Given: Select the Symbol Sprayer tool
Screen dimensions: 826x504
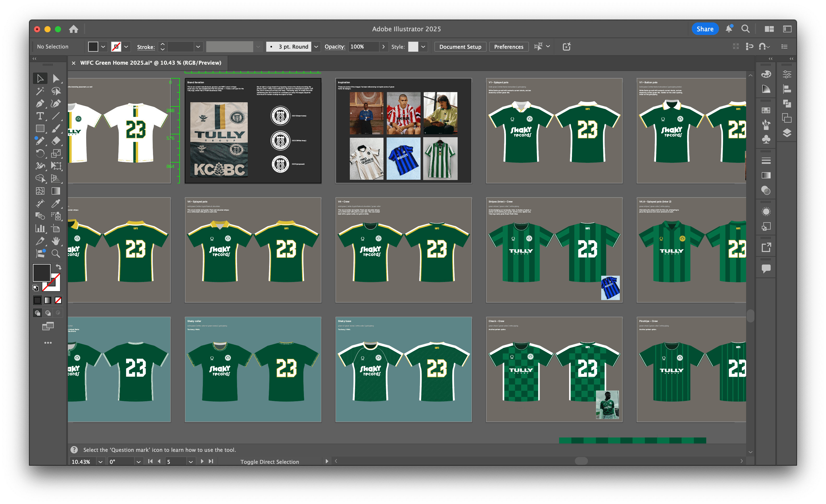Looking at the screenshot, I should pos(56,216).
